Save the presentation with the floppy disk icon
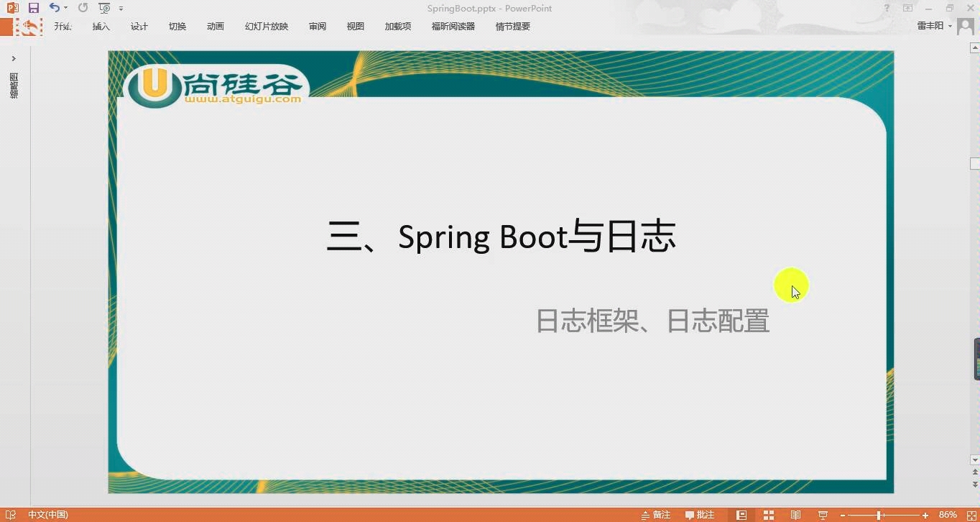This screenshot has height=522, width=980. (33, 8)
